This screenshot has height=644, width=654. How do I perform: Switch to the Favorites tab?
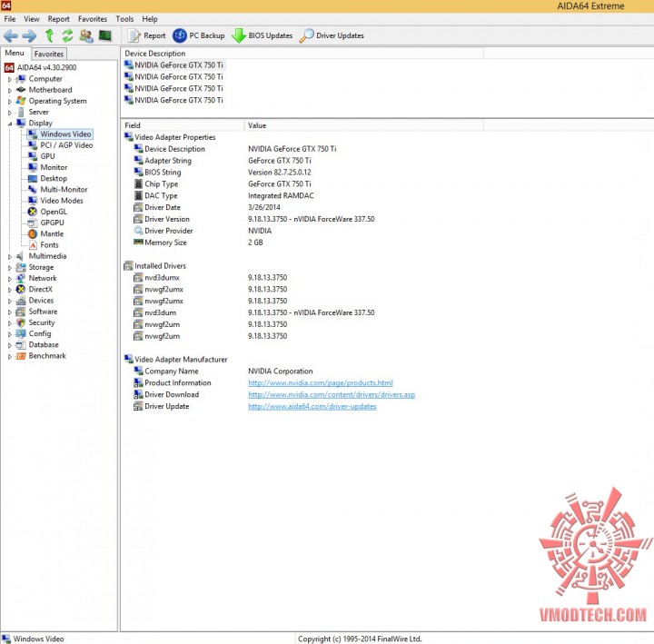coord(49,54)
